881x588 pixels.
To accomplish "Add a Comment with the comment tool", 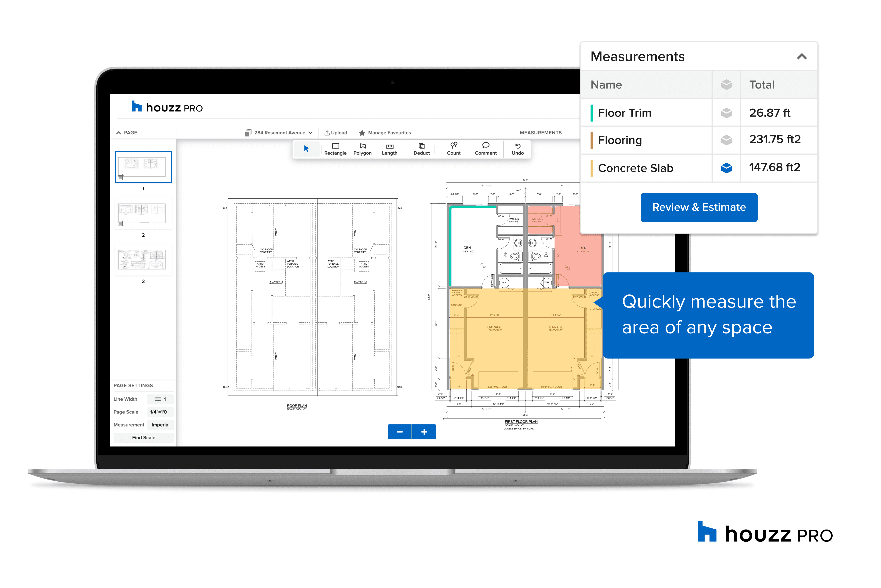I will (485, 149).
